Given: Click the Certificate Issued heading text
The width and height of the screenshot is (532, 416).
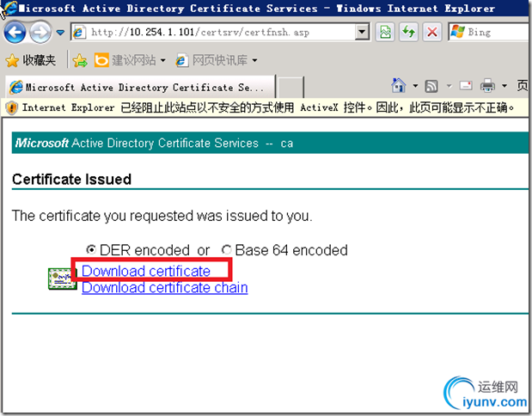Looking at the screenshot, I should coord(71,179).
